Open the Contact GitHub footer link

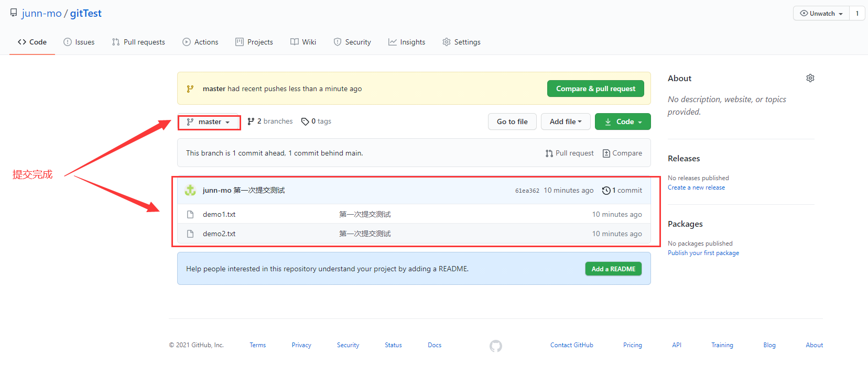[572, 345]
